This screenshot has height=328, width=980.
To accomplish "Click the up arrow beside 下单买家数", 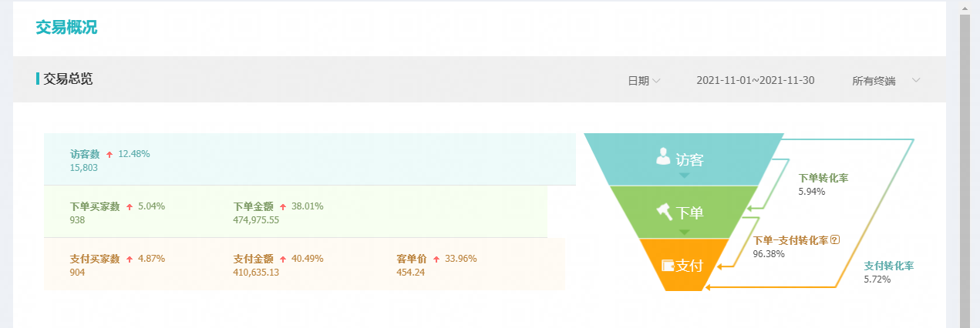I will click(130, 206).
